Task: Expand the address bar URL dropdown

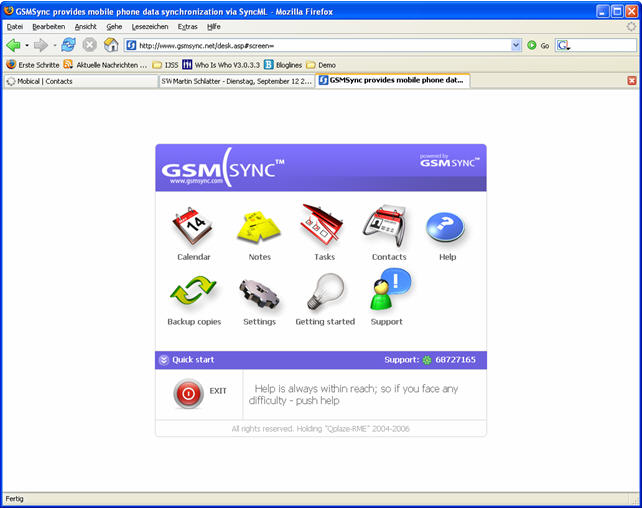Action: click(x=516, y=45)
